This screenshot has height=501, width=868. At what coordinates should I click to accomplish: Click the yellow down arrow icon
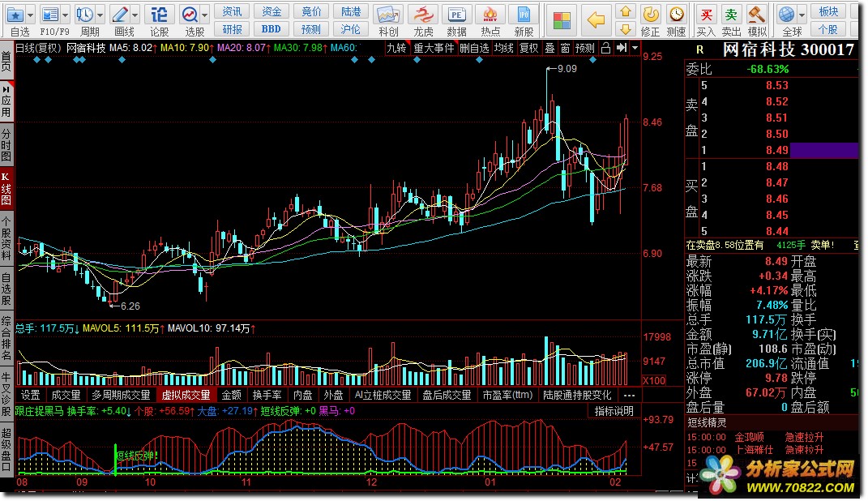click(626, 29)
